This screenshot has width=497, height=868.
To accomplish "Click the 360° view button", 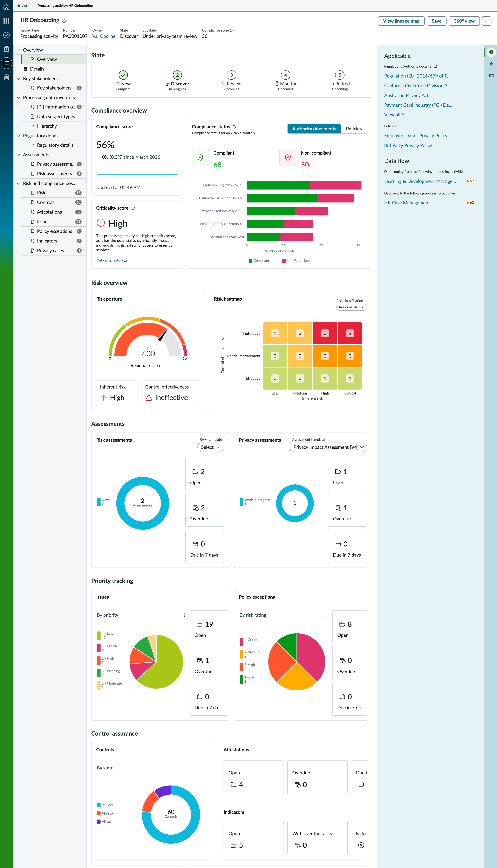I will click(464, 21).
